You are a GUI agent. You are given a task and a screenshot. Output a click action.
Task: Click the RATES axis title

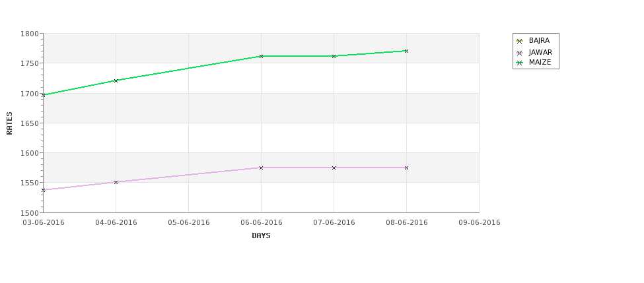pyautogui.click(x=9, y=123)
